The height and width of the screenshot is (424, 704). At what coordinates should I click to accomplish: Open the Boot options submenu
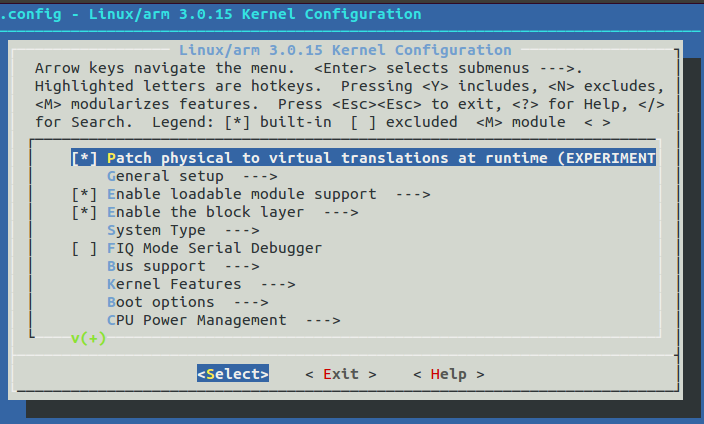tap(188, 302)
